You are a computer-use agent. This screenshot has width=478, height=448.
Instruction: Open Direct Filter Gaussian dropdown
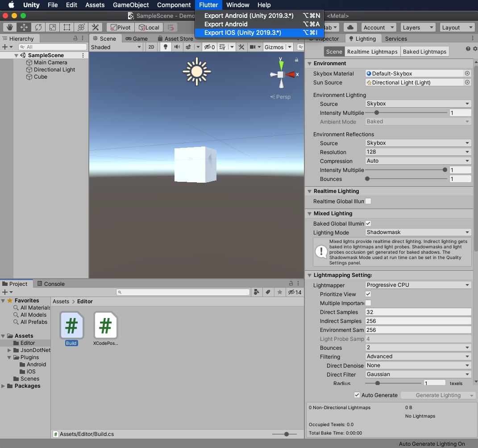coord(418,374)
